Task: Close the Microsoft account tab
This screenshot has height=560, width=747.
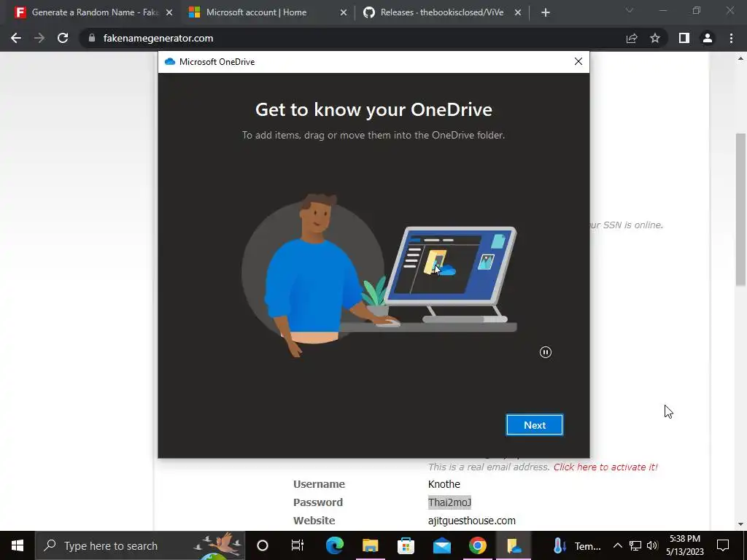Action: (x=344, y=13)
